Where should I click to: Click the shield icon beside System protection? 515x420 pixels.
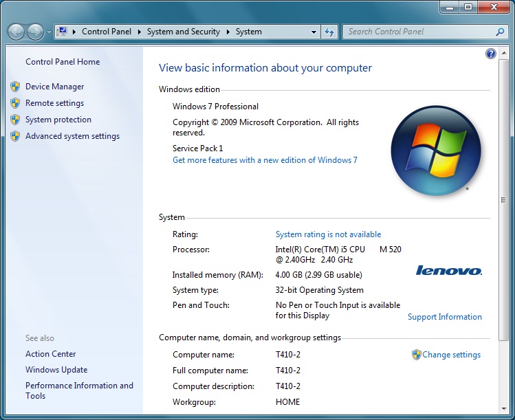(x=15, y=120)
